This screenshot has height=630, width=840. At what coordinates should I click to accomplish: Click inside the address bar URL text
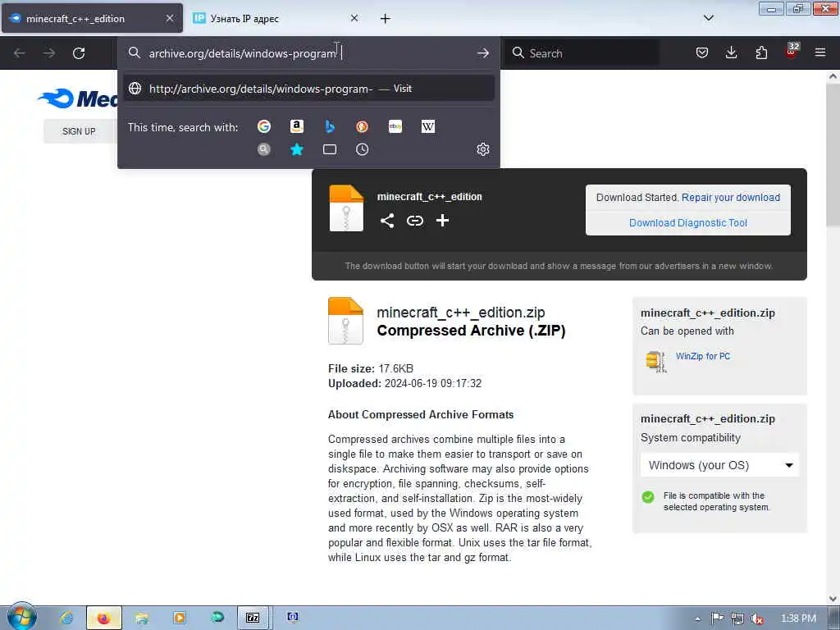[x=242, y=53]
